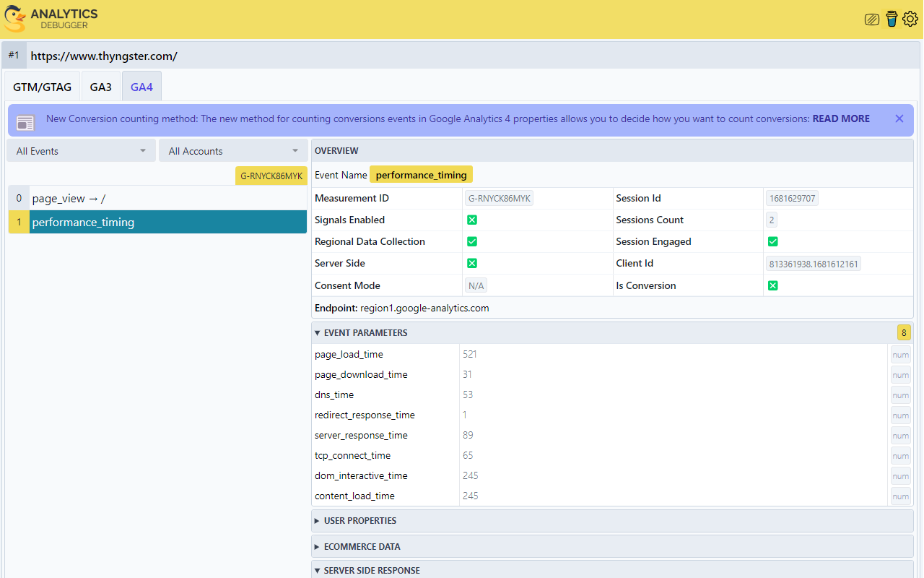
Task: Click the Signals Enabled status checkbox
Action: [x=472, y=220]
